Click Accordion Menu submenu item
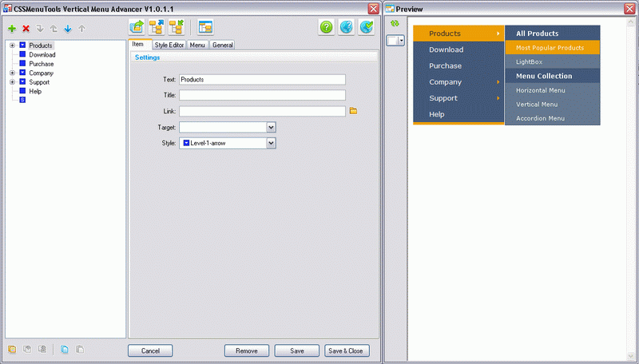This screenshot has height=364, width=639. [x=553, y=118]
